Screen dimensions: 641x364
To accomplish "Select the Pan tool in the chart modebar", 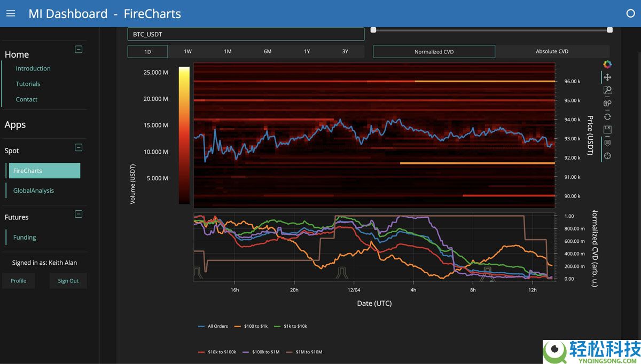I will [x=607, y=77].
